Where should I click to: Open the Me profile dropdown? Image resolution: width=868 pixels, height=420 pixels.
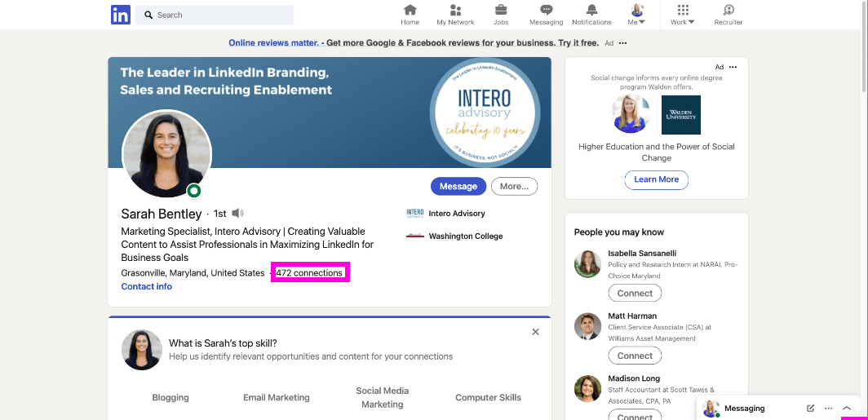tap(636, 15)
